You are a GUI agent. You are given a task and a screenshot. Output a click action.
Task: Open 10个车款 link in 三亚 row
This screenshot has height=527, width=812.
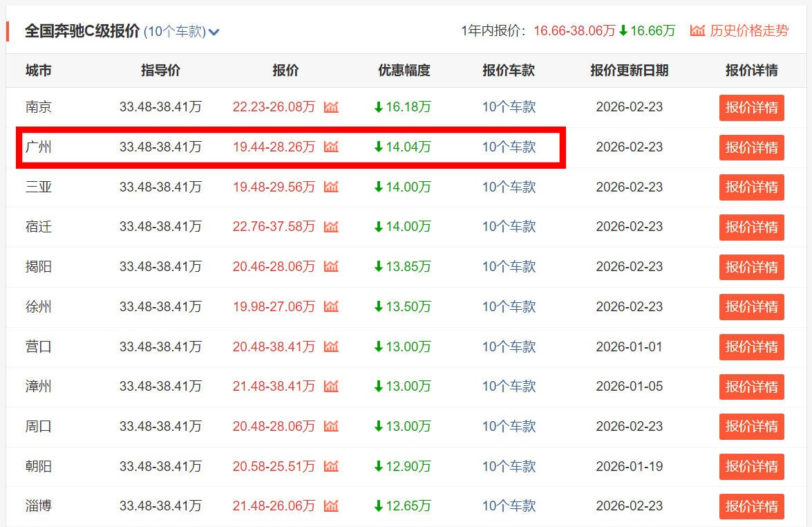(x=509, y=187)
